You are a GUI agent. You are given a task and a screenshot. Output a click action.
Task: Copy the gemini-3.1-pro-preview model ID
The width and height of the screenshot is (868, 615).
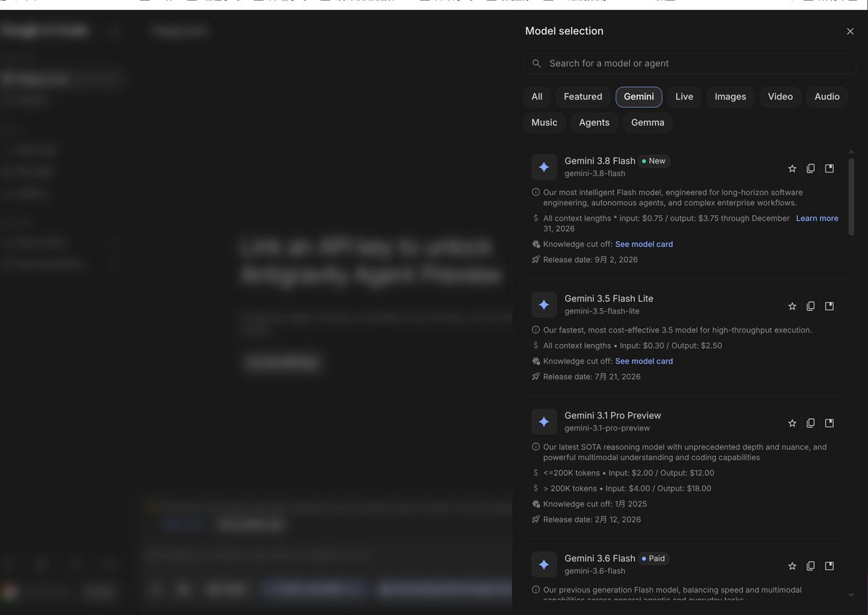810,423
